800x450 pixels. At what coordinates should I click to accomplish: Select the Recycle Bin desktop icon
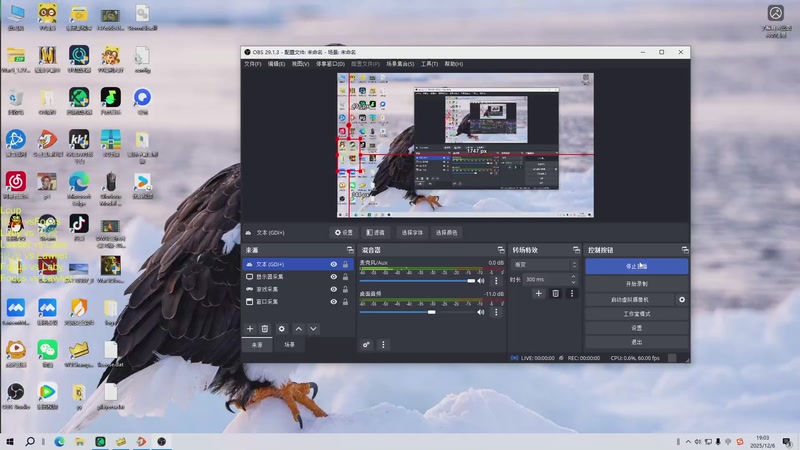click(16, 101)
